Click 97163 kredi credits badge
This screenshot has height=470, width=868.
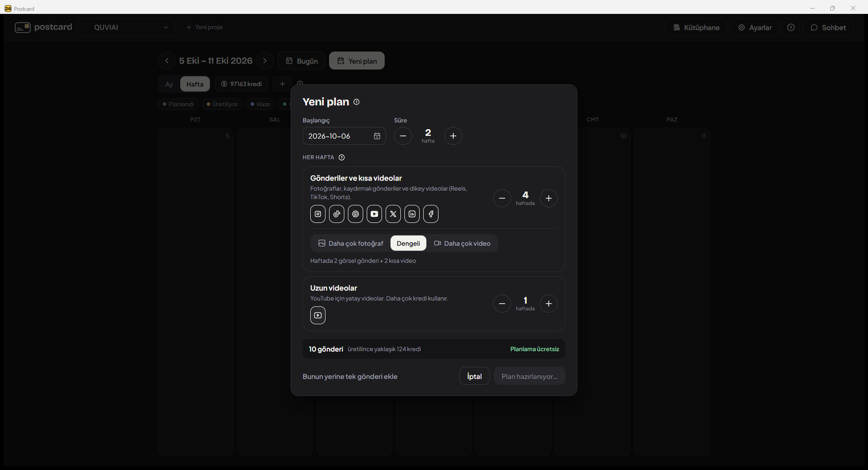tap(241, 84)
